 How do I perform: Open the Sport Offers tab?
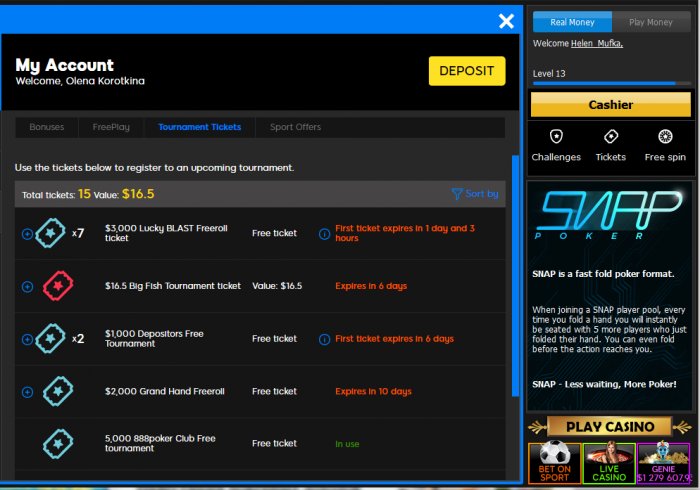coord(295,127)
